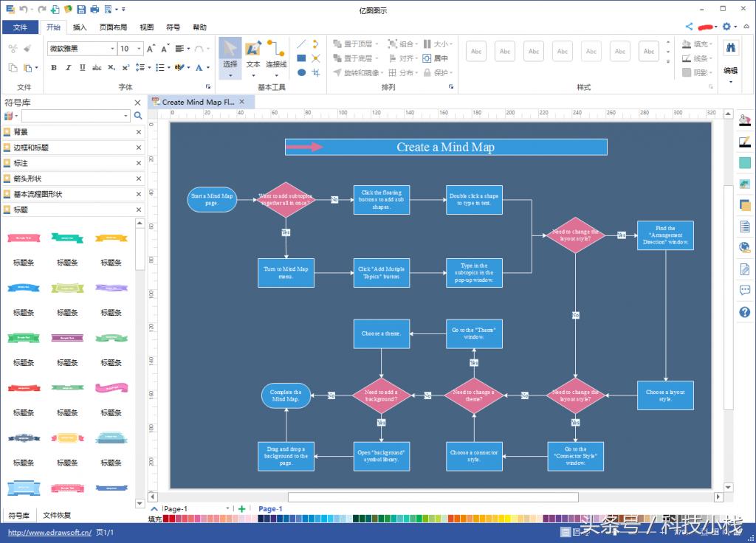756x543 pixels.
Task: Activate the 连接线 connector tool
Action: (276, 55)
